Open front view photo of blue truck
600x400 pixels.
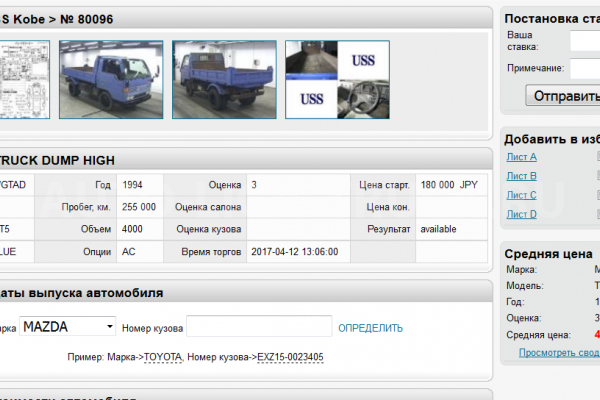click(x=111, y=80)
